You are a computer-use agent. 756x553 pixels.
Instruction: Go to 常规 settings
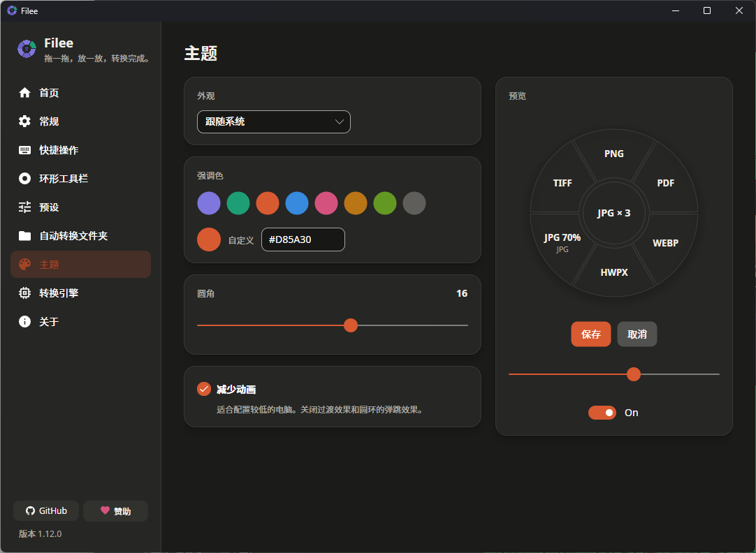[x=80, y=121]
